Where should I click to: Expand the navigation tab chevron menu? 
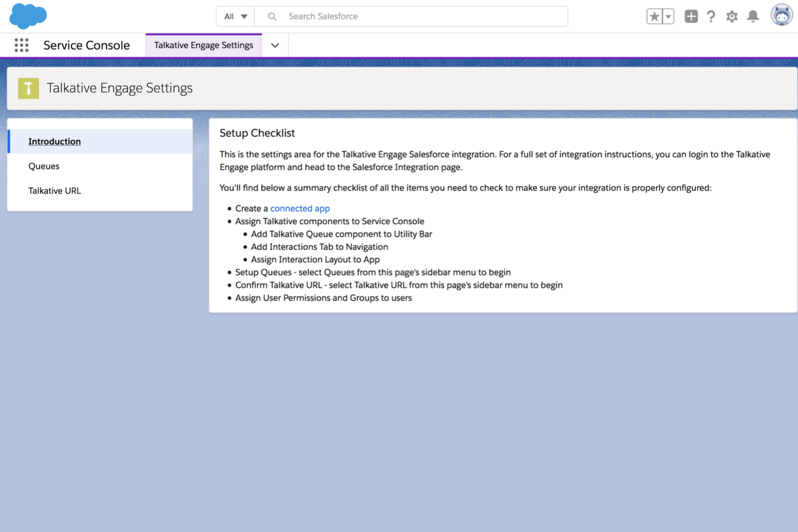point(275,46)
